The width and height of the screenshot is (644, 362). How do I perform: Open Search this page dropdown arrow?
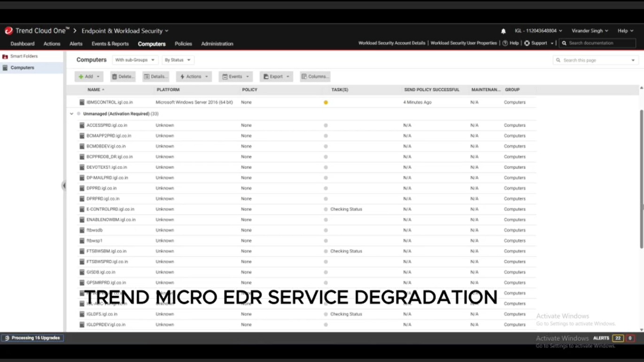tap(633, 61)
